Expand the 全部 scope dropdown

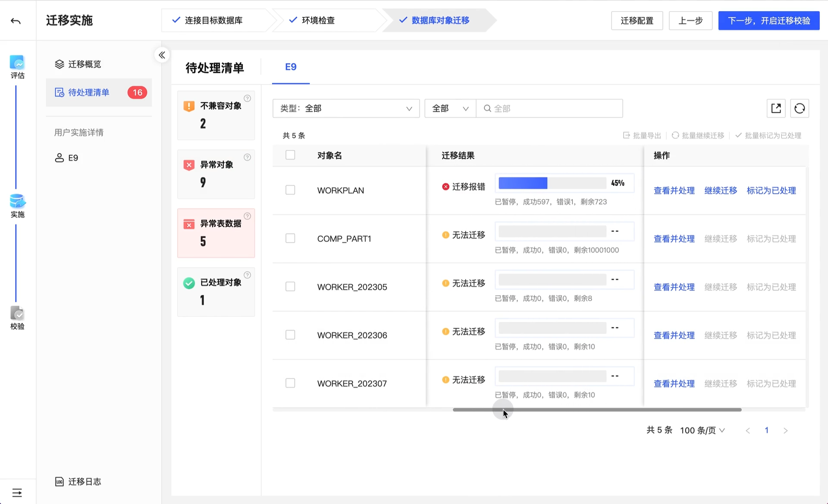click(450, 108)
